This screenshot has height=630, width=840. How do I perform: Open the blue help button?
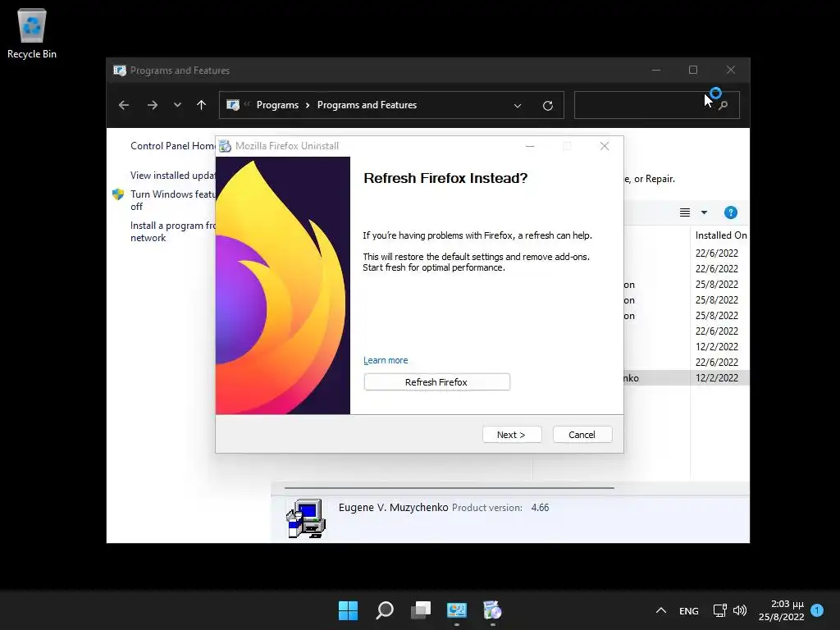(731, 212)
